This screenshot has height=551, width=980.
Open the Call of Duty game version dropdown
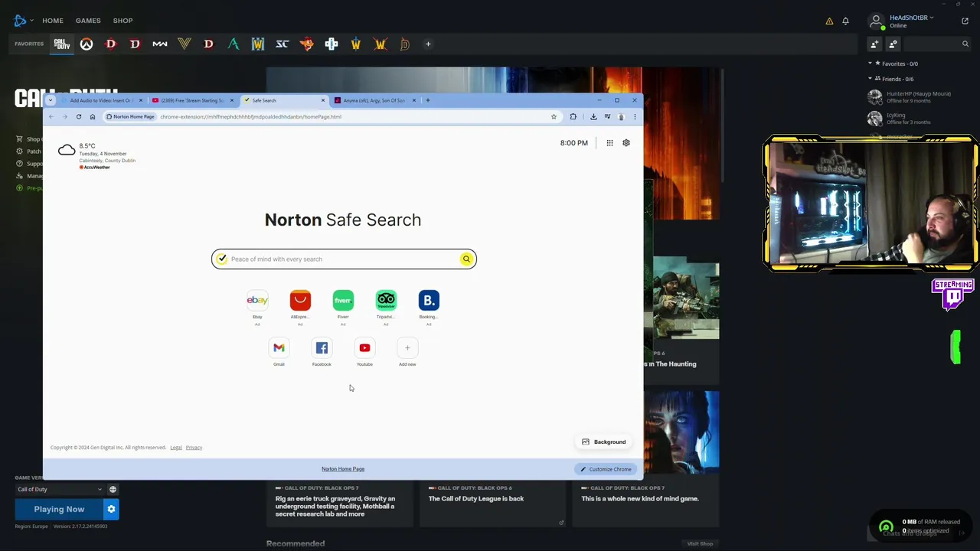(x=59, y=489)
